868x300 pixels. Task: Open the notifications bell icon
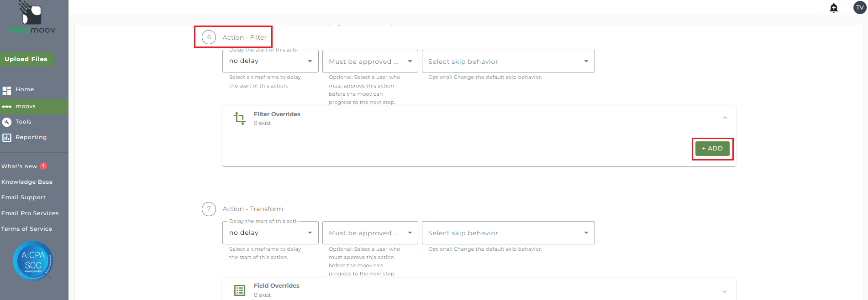[834, 8]
